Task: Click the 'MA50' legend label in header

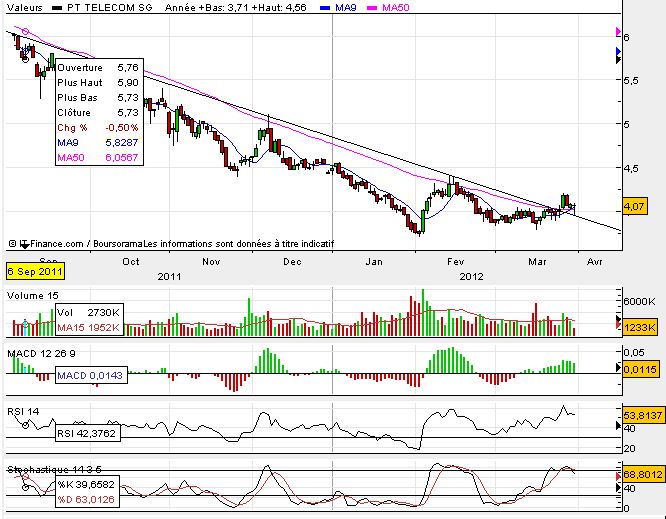Action: (x=395, y=7)
